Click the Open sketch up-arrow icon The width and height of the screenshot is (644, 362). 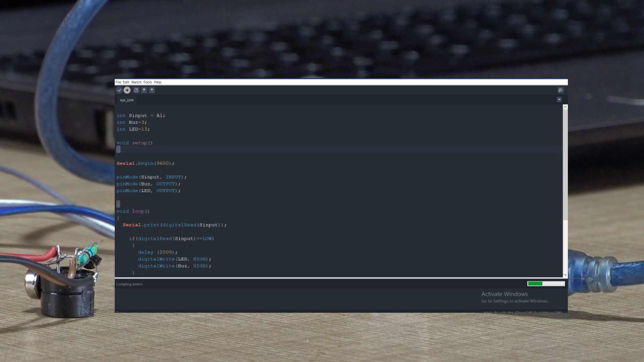point(144,90)
